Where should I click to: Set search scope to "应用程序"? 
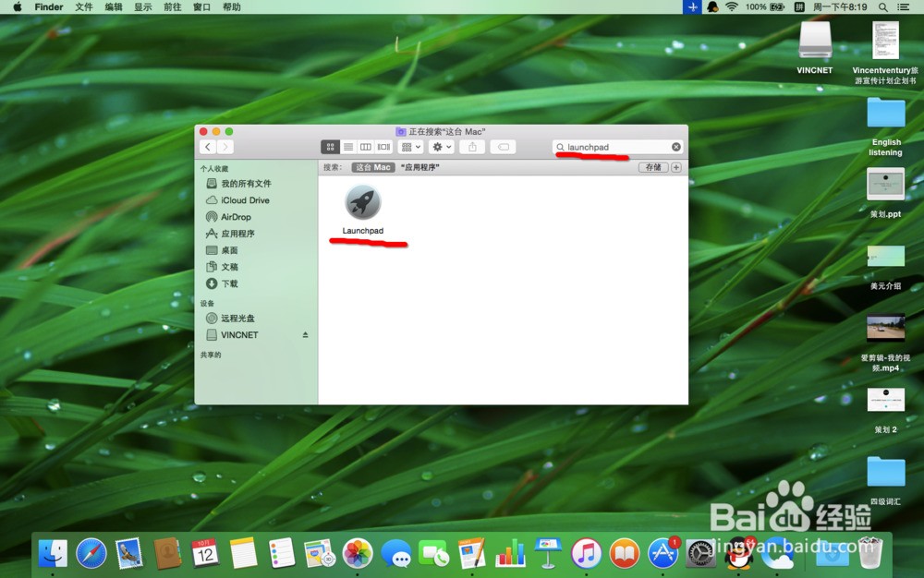[x=420, y=167]
